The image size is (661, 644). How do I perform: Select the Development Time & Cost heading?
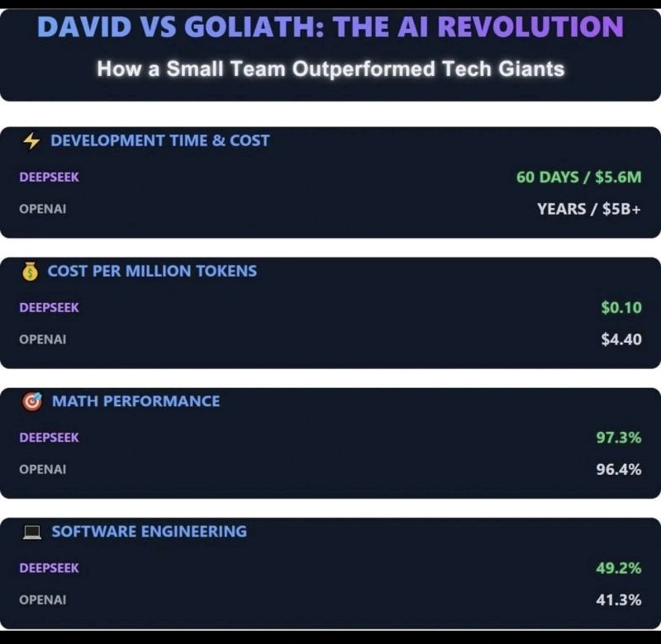click(159, 140)
